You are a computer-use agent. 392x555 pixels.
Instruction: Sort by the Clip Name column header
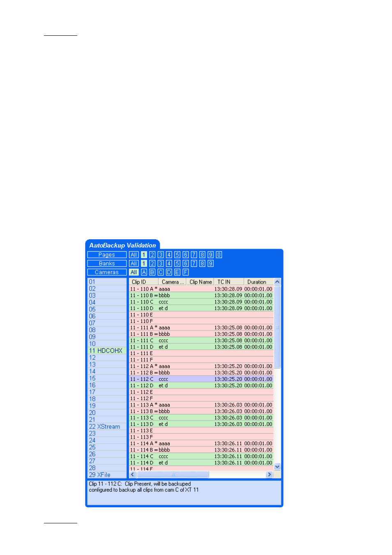201,282
